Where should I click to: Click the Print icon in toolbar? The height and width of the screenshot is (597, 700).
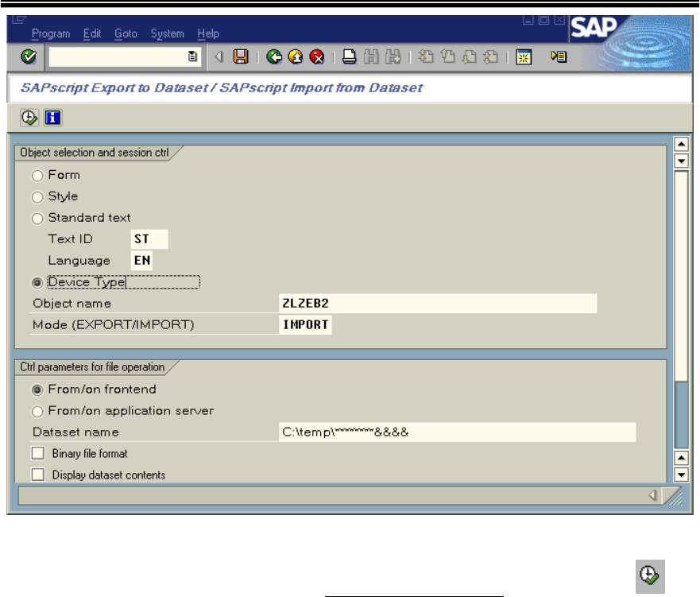point(349,56)
